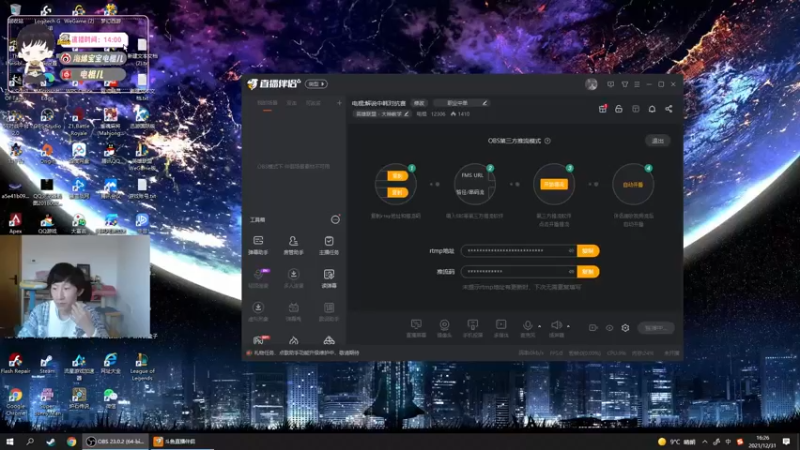Open 弹幕助手 tool in the toolbox
Image resolution: width=800 pixels, height=450 pixels.
258,244
